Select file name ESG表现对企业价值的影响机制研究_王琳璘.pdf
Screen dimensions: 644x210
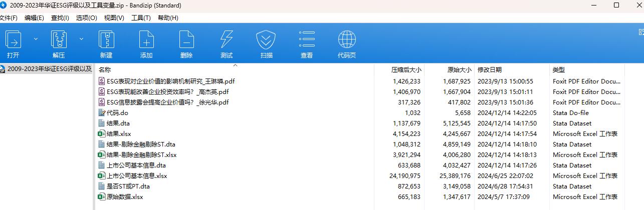pyautogui.click(x=171, y=81)
